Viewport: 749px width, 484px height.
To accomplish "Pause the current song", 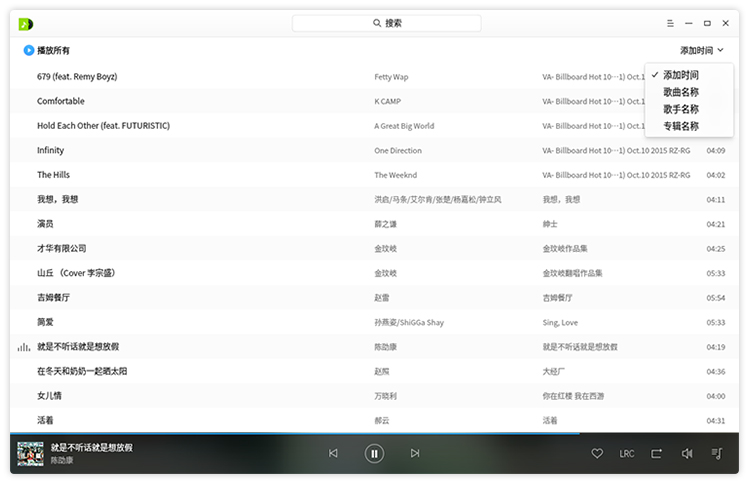I will click(374, 453).
